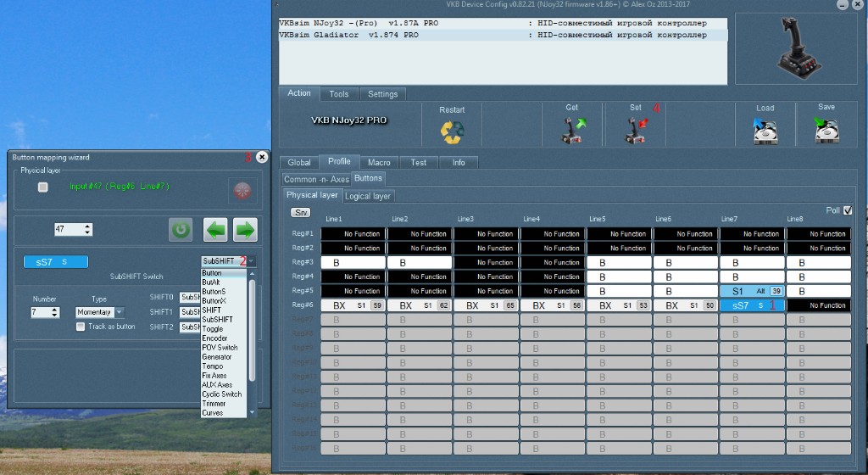Click the sS7 cell at Reg#6 Line7
Viewport: 868px width, 475px height.
tap(752, 305)
